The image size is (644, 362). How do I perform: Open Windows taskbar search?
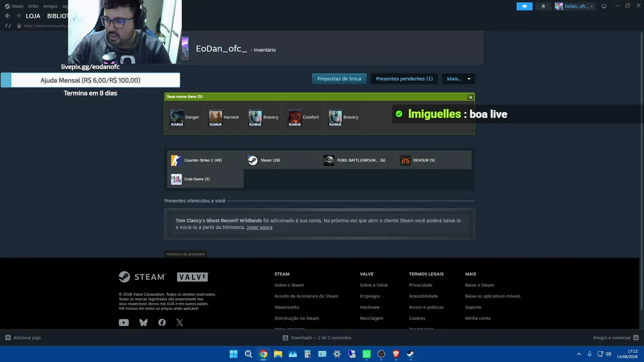click(249, 354)
